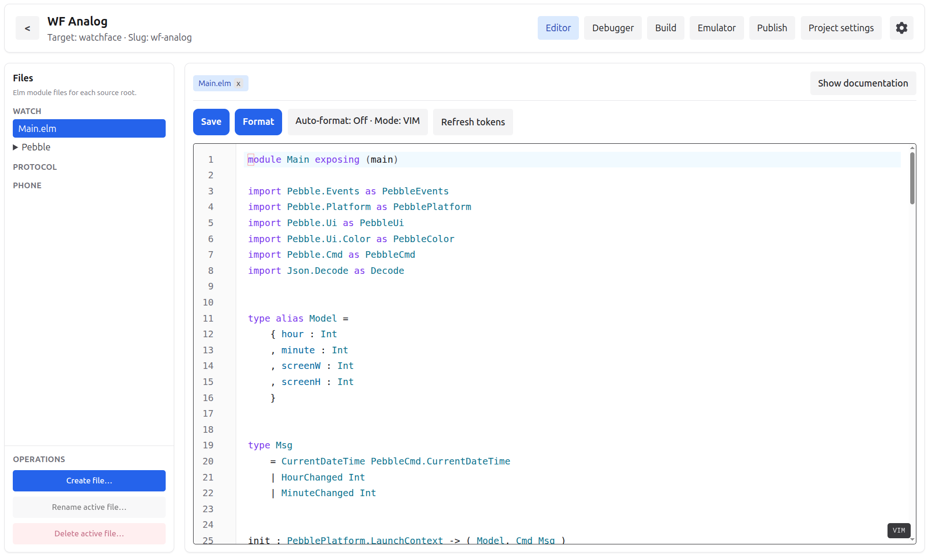Format the code with the Format button
The height and width of the screenshot is (560, 932).
[x=258, y=122]
